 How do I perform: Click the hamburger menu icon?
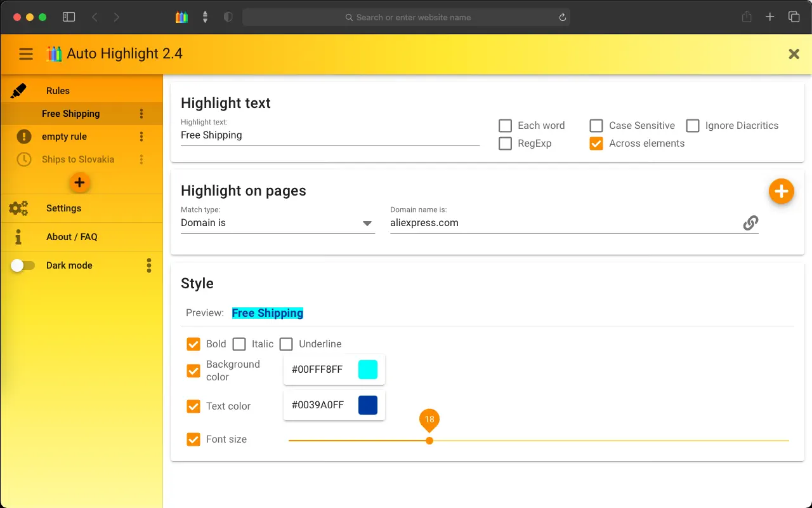click(26, 54)
